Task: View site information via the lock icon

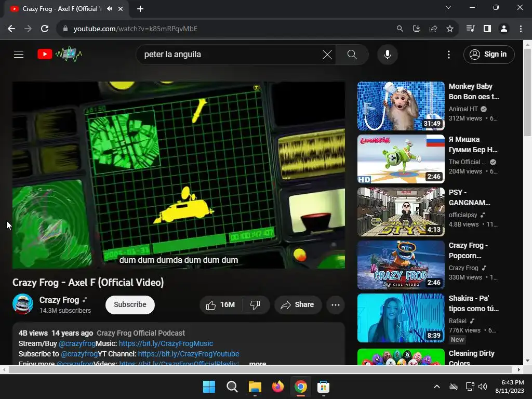Action: [65, 29]
